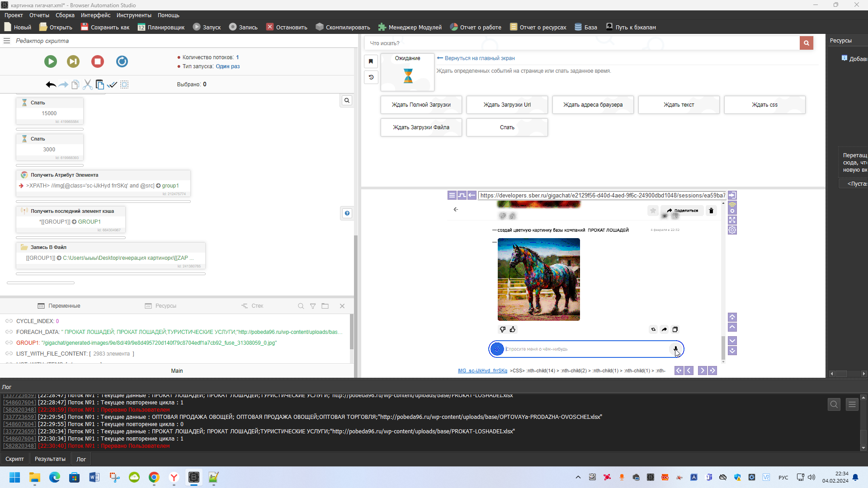The width and height of the screenshot is (868, 488).
Task: Toggle fullscreen browser view icon
Action: coord(732,220)
